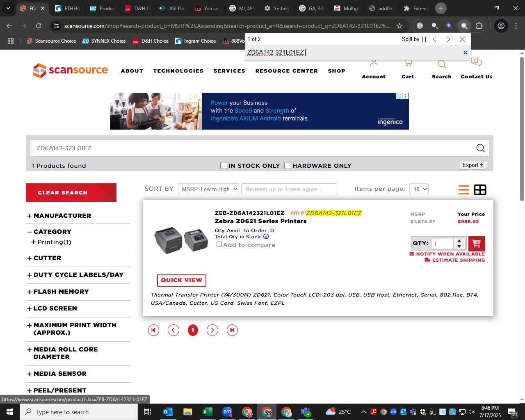Open SYNNEX Choice bookmark
The width and height of the screenshot is (525, 420).
(104, 41)
